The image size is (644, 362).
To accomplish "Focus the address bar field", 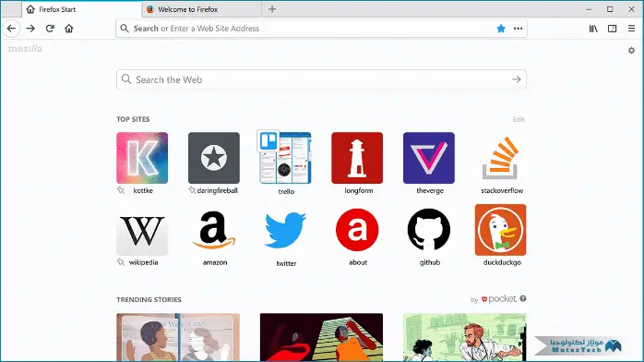I will click(x=321, y=29).
